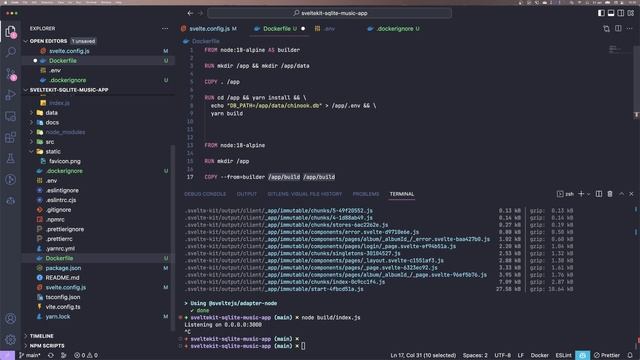
Task: Close the bottom panel
Action: (x=631, y=194)
